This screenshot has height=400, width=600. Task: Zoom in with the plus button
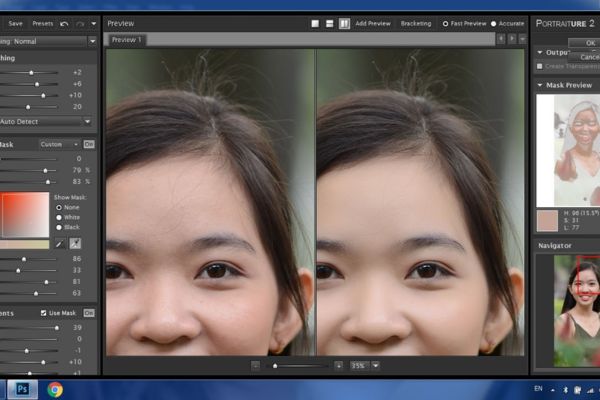338,366
